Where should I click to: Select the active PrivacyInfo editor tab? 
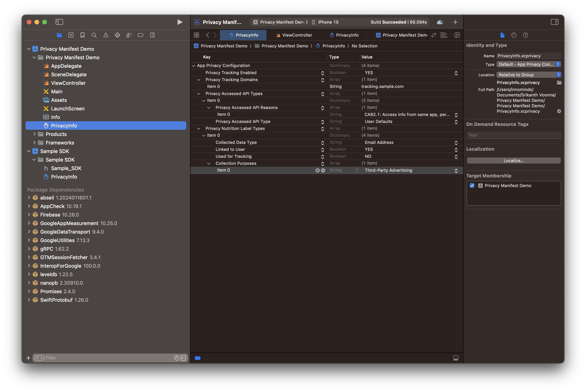click(x=243, y=35)
